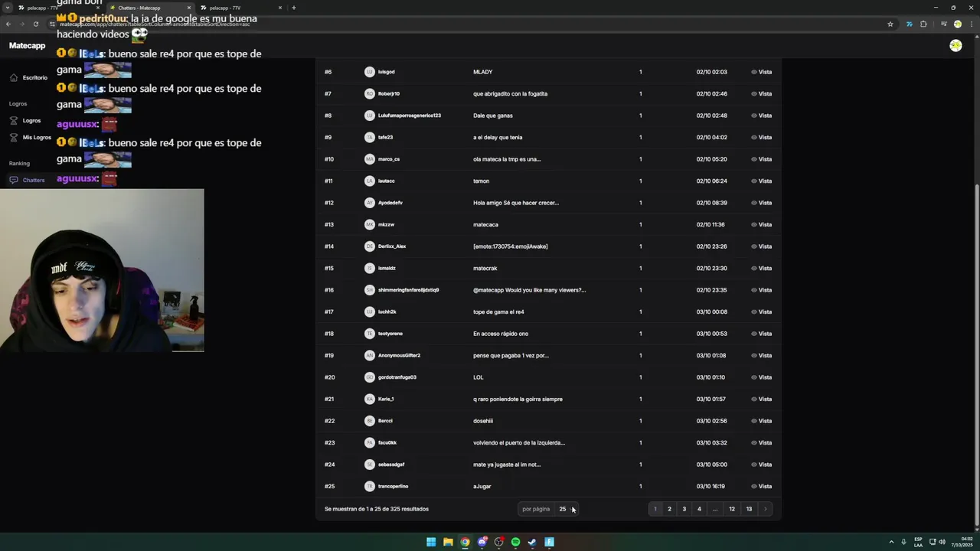This screenshot has width=980, height=551.
Task: Click the avatar icon of AnonymousGifter2
Action: point(370,355)
